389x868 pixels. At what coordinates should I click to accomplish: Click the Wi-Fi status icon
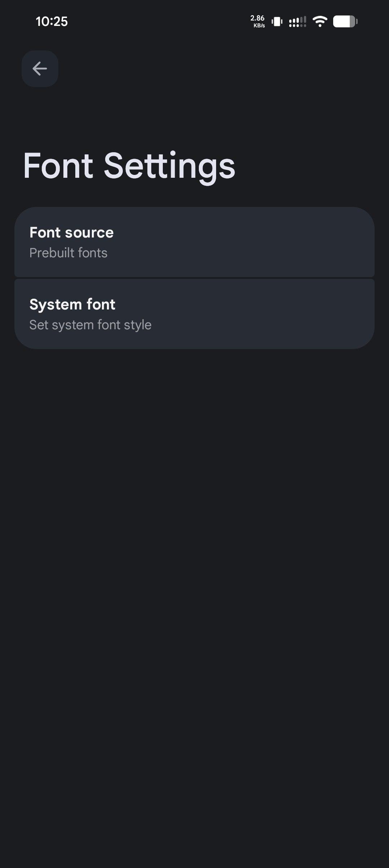pyautogui.click(x=319, y=22)
